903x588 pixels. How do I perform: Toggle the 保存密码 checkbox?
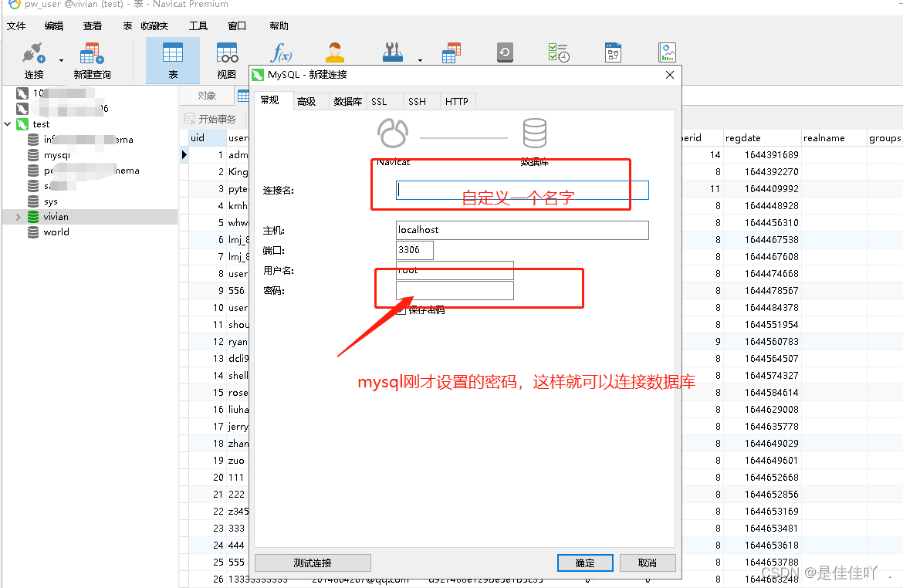401,310
